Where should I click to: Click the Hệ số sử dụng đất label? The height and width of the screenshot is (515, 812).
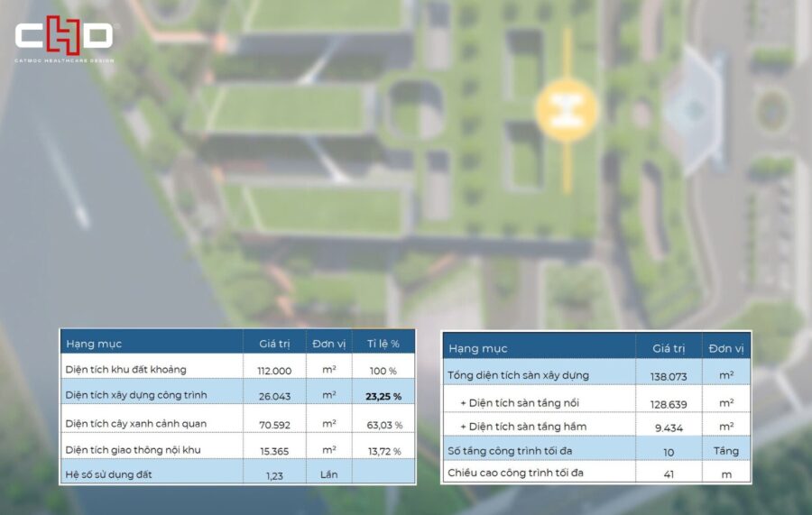111,474
